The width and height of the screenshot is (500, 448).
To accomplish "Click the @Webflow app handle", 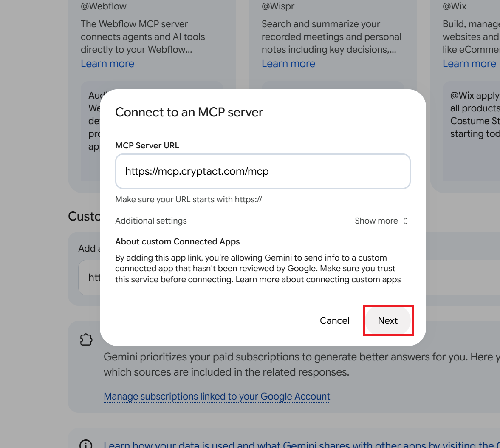I will [104, 6].
